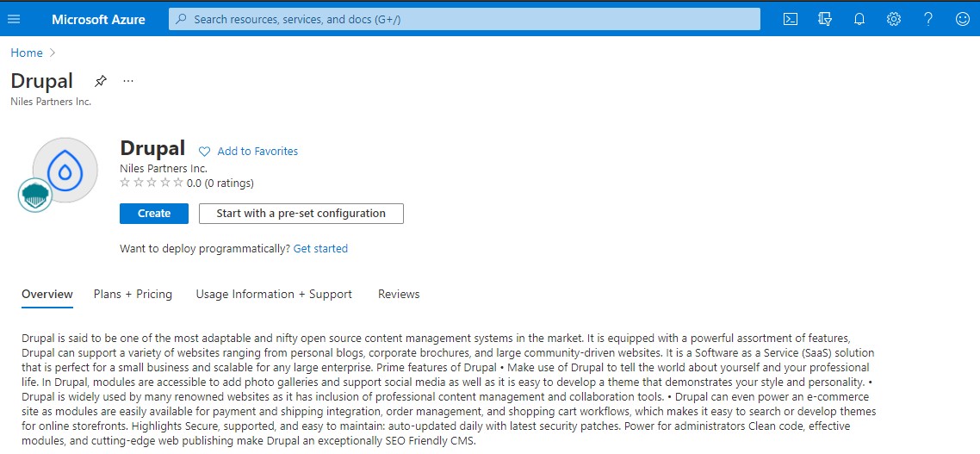The width and height of the screenshot is (980, 454).
Task: Click the Drupal water drop logo
Action: (65, 171)
